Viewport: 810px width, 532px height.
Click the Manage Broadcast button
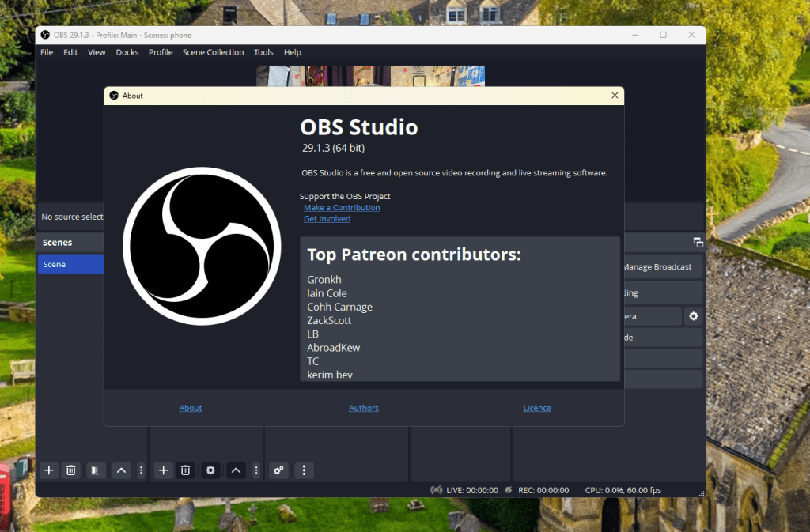(x=664, y=266)
